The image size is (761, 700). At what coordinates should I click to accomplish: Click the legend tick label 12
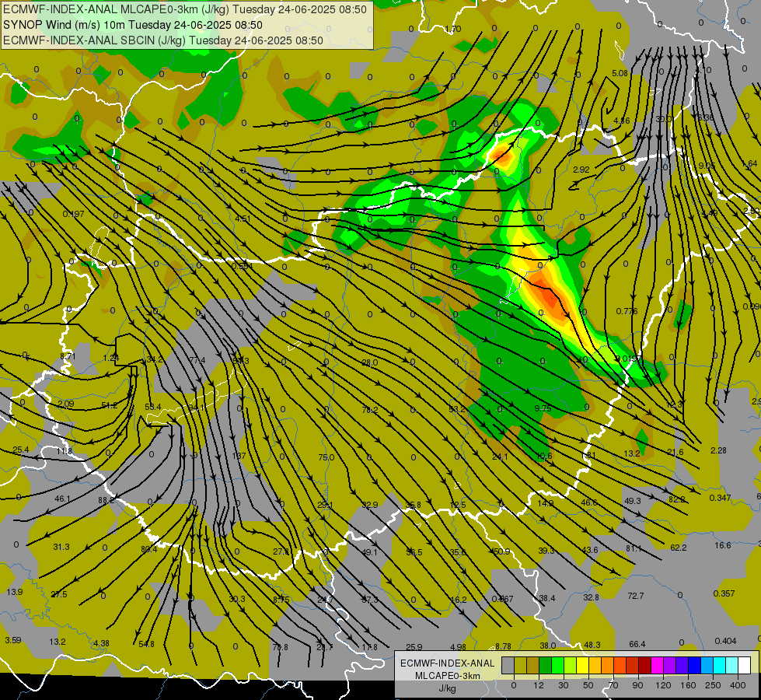(538, 685)
